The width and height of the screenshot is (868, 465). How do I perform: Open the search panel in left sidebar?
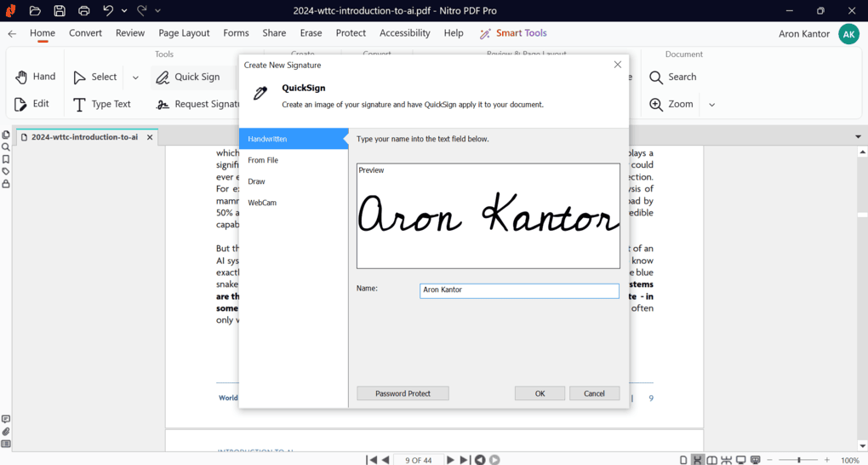tap(6, 146)
